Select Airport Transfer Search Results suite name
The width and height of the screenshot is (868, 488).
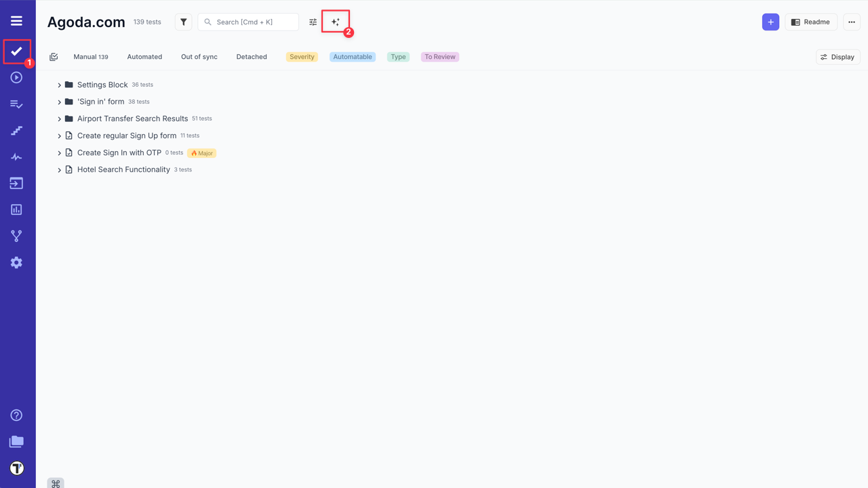(133, 119)
